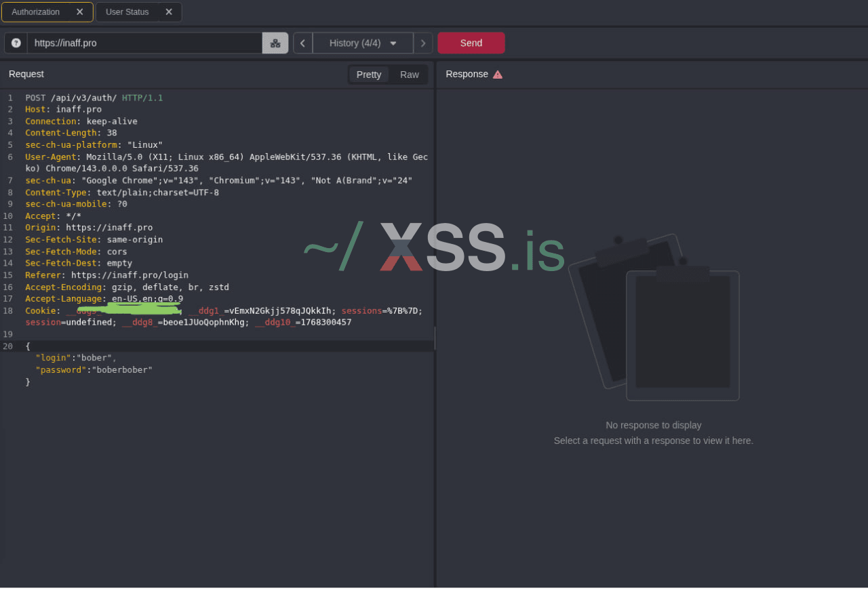
Task: Click the Referer: https://inaff.pro/login header
Action: pos(107,275)
